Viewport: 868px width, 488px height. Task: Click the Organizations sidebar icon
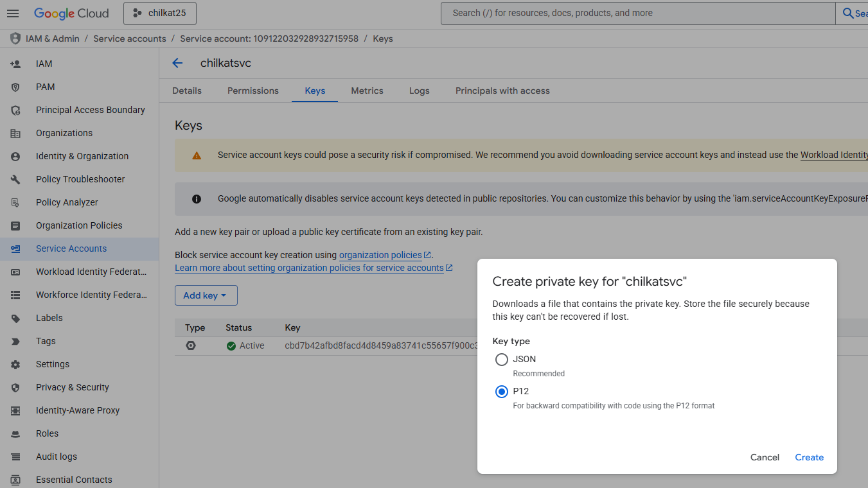tap(15, 133)
